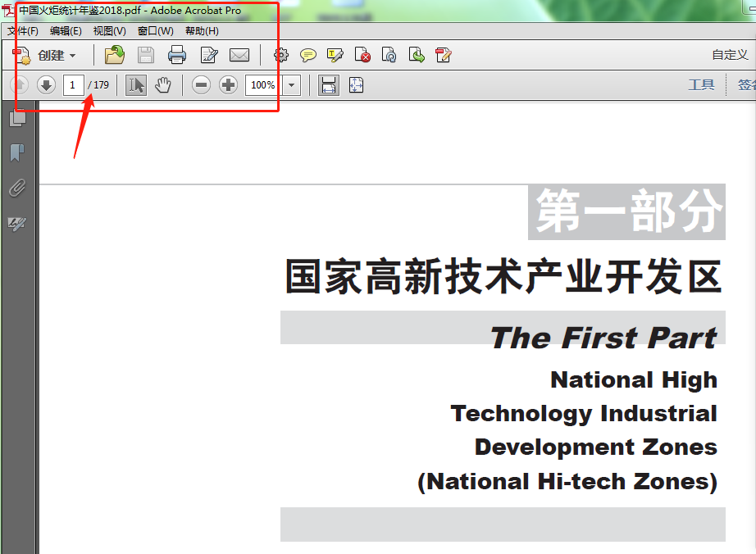Click the page number input field
The width and height of the screenshot is (756, 554).
tap(74, 85)
